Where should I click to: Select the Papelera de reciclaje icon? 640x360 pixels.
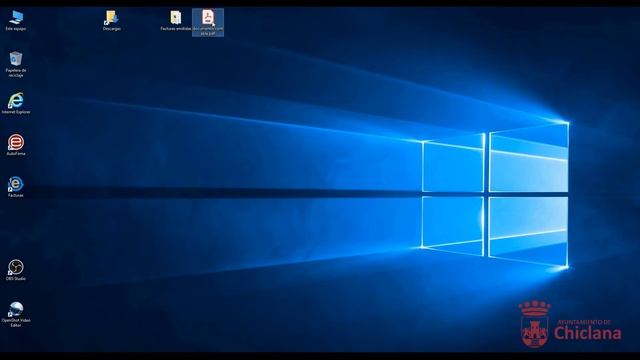coord(16,64)
